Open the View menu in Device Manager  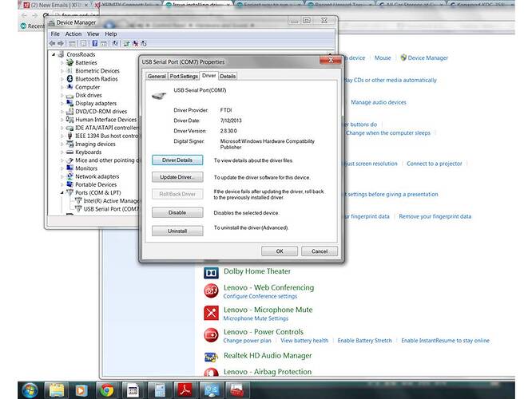(93, 34)
